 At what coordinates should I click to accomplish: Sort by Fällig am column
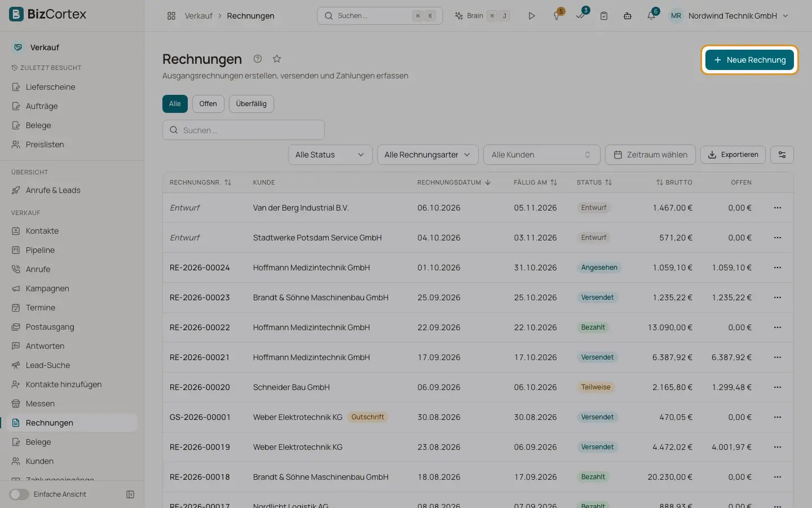535,182
